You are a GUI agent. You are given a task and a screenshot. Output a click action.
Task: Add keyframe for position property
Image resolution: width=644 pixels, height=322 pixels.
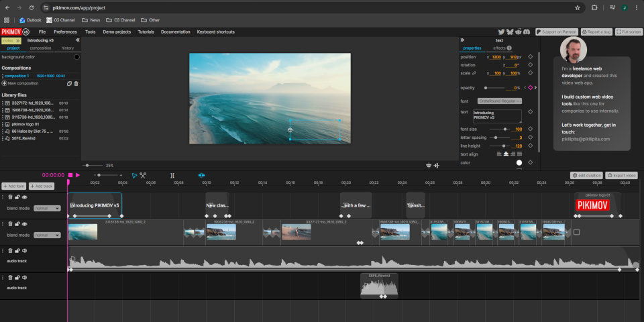530,57
